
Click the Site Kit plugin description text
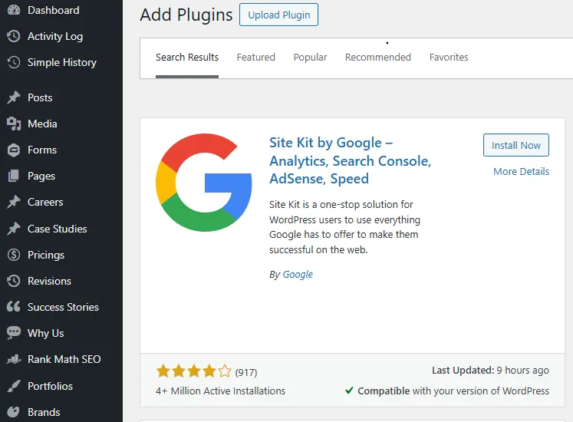coord(345,227)
